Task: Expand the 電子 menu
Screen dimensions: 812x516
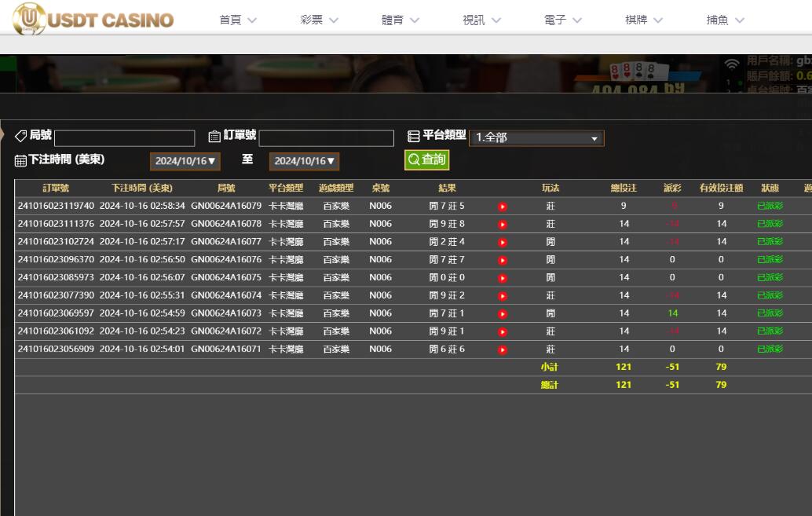Action: (x=563, y=20)
